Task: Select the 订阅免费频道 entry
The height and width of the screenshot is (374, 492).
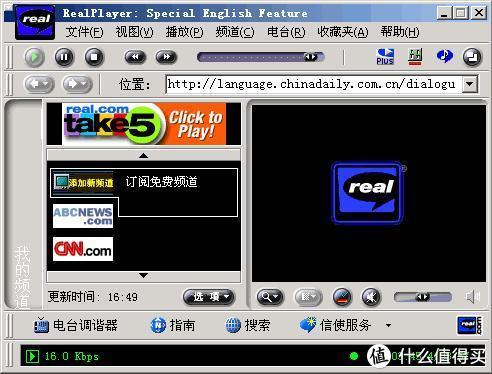Action: (161, 182)
